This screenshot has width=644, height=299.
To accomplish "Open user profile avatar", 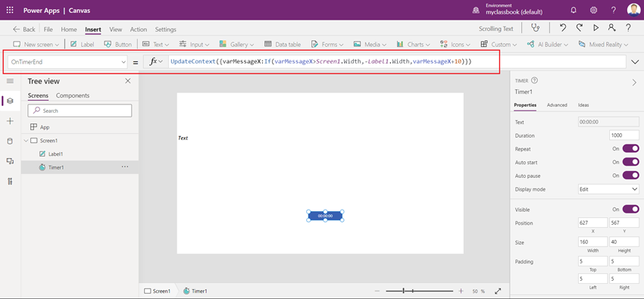I will (633, 10).
